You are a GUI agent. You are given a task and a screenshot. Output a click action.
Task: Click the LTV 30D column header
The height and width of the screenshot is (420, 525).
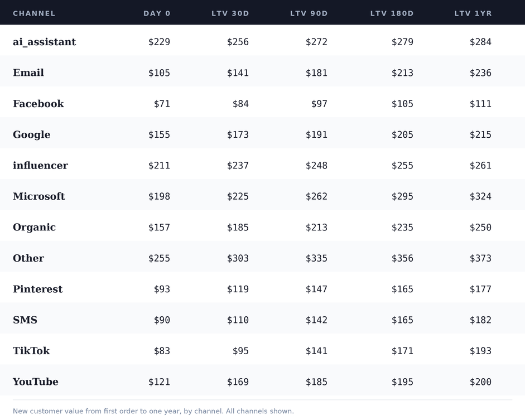[230, 13]
